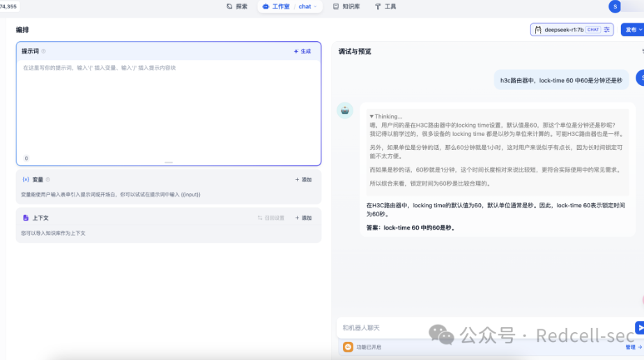This screenshot has height=360, width=644.
Task: Click the 上下文 context document icon
Action: pos(26,218)
